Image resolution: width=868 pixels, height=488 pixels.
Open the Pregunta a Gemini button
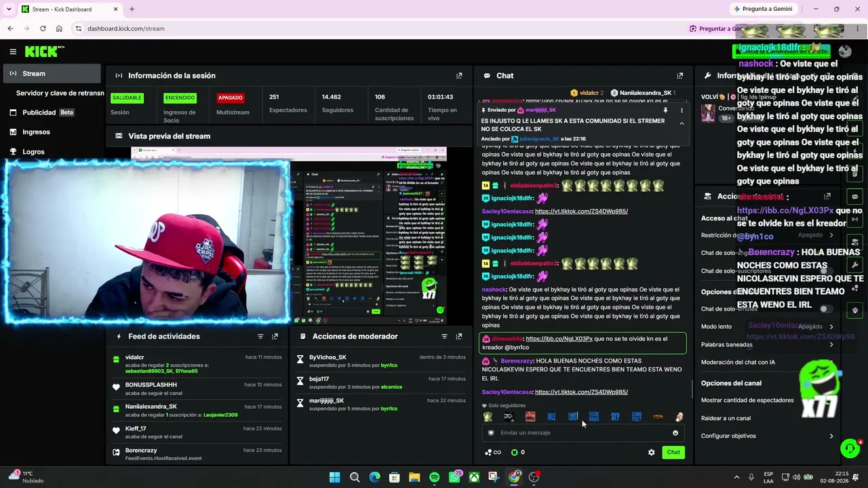point(763,9)
